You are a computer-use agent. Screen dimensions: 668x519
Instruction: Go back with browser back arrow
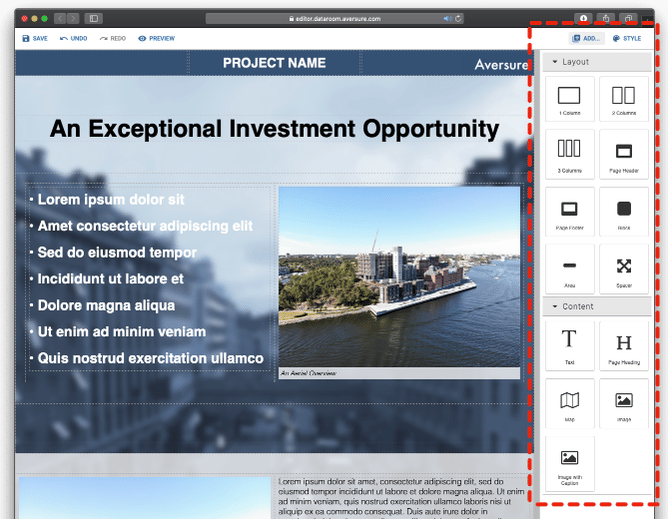60,18
